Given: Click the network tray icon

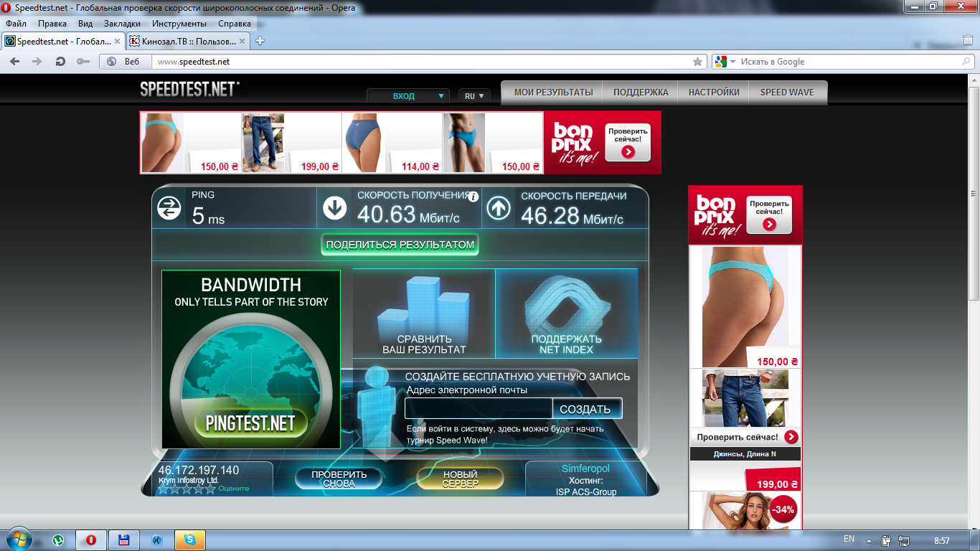Looking at the screenshot, I should click(904, 540).
